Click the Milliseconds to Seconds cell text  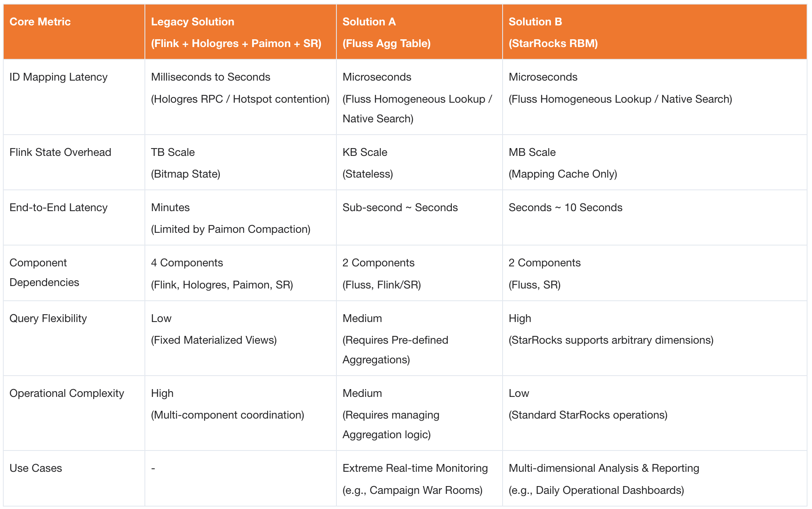pyautogui.click(x=210, y=77)
